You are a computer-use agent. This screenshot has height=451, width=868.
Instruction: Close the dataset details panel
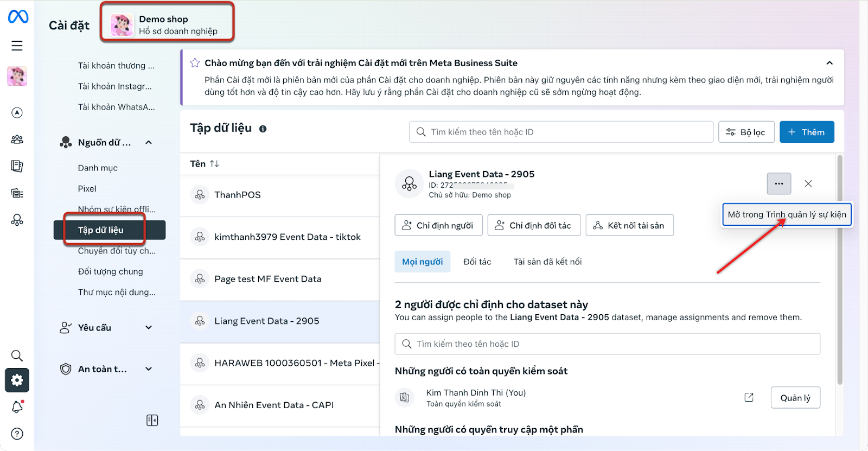(x=808, y=183)
